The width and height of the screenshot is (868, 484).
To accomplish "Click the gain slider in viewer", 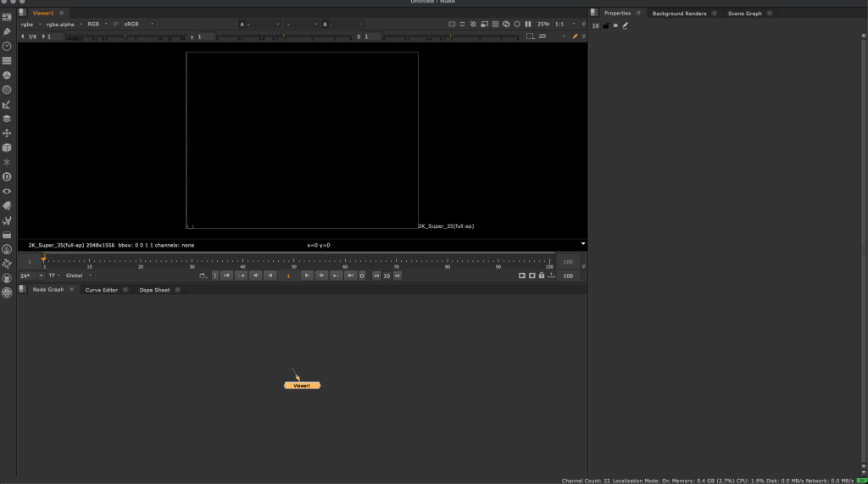I will click(x=125, y=37).
